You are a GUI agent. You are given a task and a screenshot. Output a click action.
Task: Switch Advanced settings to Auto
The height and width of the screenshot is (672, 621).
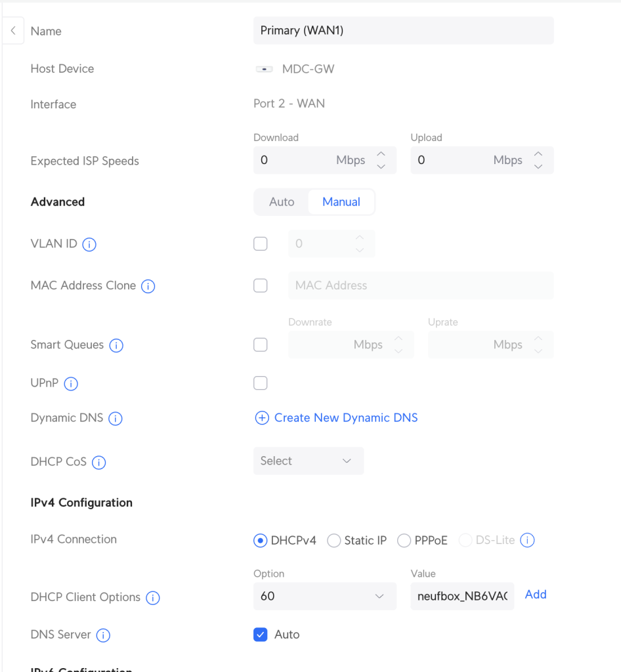tap(282, 202)
